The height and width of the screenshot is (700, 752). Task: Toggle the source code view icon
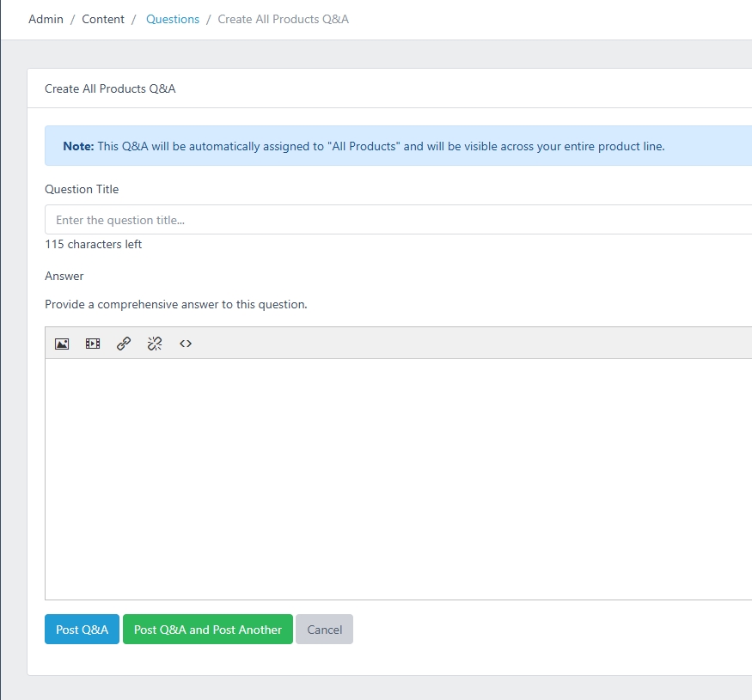click(186, 344)
